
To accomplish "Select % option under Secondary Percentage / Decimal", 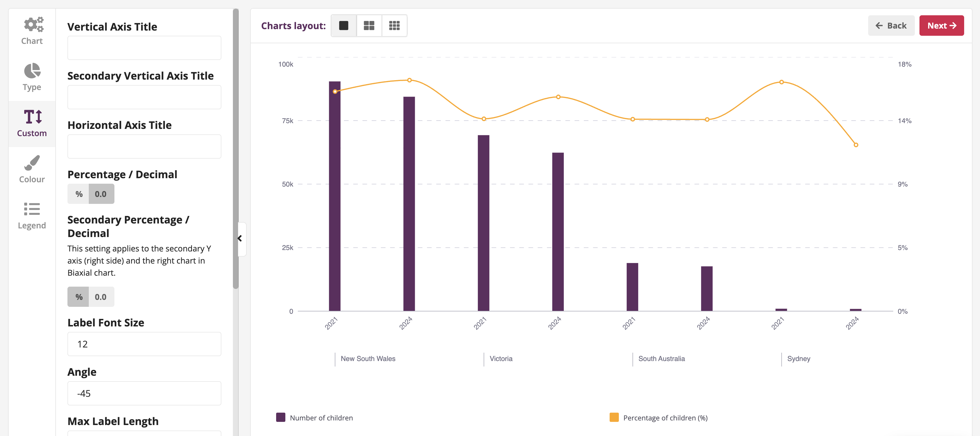I will point(79,297).
